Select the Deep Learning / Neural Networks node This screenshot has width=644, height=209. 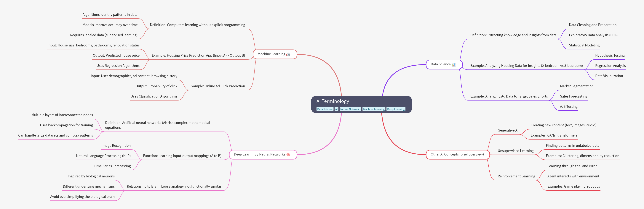click(x=263, y=155)
